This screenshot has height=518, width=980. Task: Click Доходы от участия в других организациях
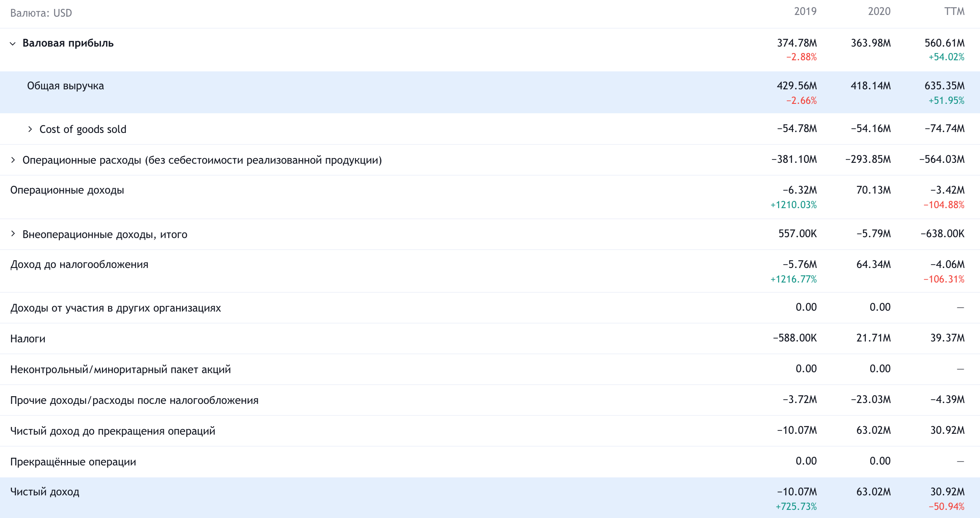pos(116,308)
